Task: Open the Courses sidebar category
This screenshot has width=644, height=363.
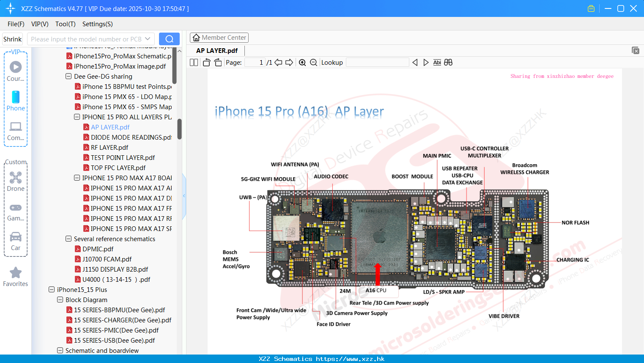Action: point(16,71)
